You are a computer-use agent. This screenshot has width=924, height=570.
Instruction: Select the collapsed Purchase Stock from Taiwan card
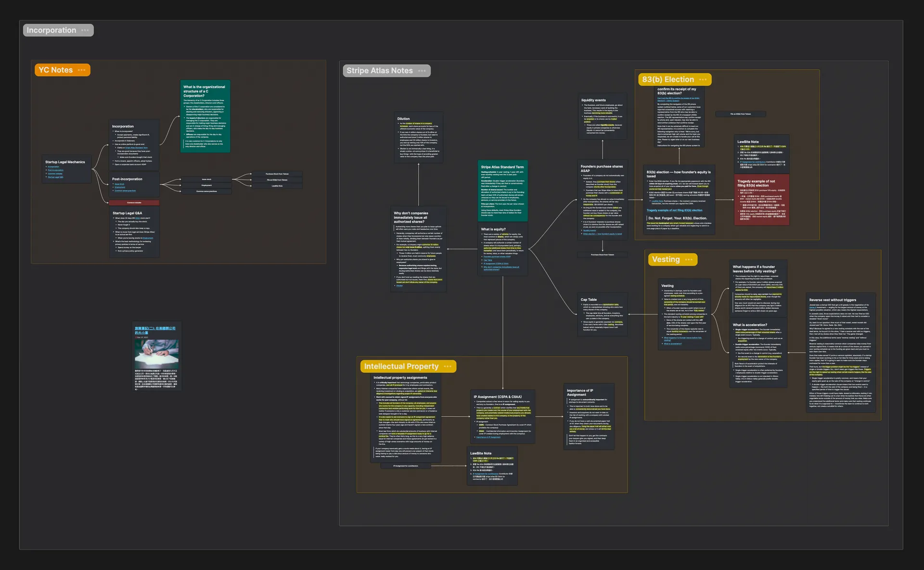click(x=603, y=255)
